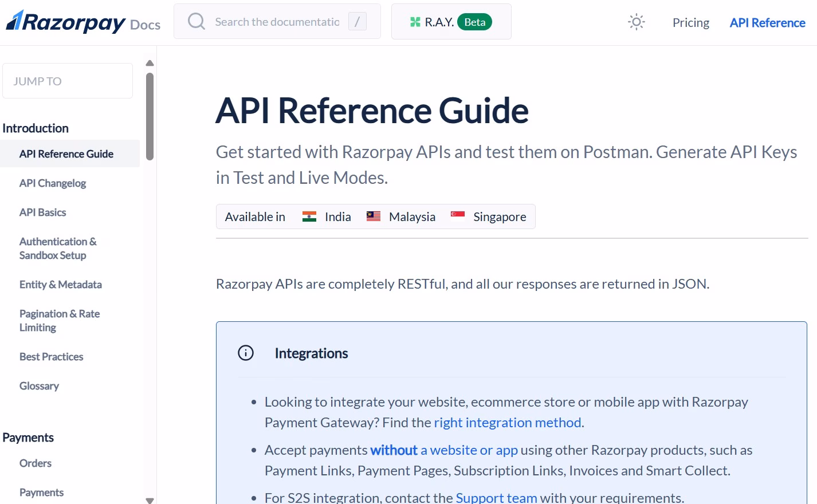Select the Singapore flag icon

tap(457, 216)
